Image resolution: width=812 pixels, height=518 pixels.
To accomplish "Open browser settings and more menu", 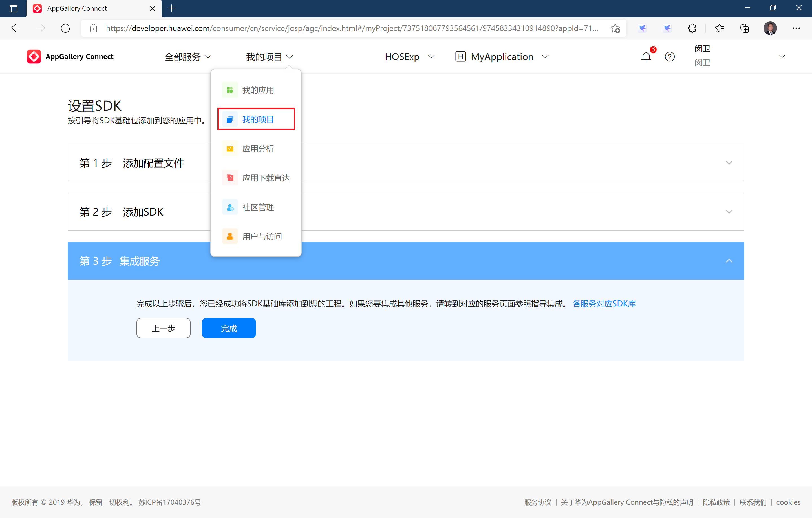I will tap(796, 28).
